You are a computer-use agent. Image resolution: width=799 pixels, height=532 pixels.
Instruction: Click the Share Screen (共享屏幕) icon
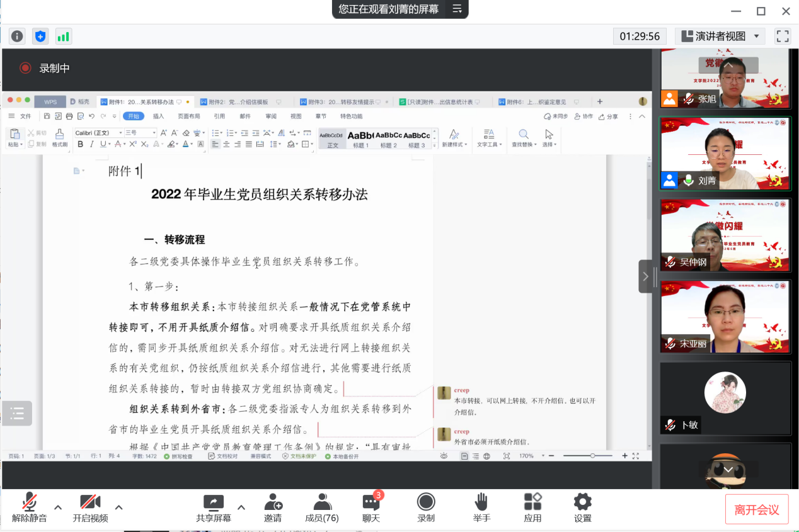(x=214, y=507)
